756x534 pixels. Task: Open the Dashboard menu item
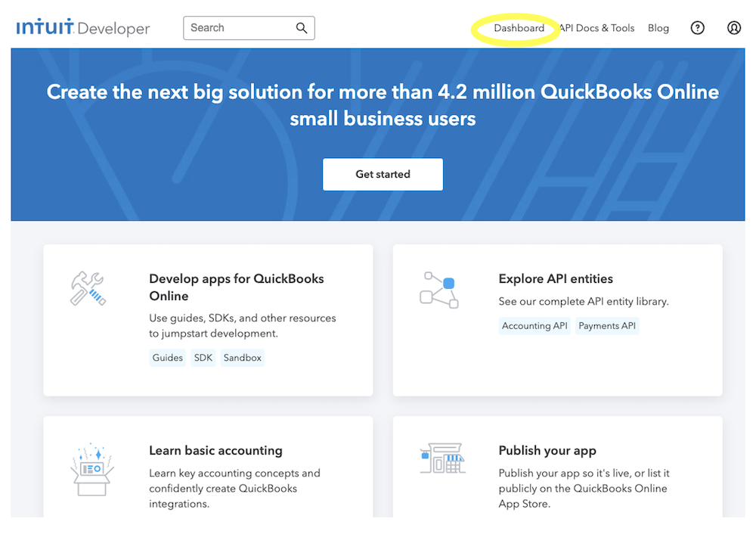(x=519, y=28)
